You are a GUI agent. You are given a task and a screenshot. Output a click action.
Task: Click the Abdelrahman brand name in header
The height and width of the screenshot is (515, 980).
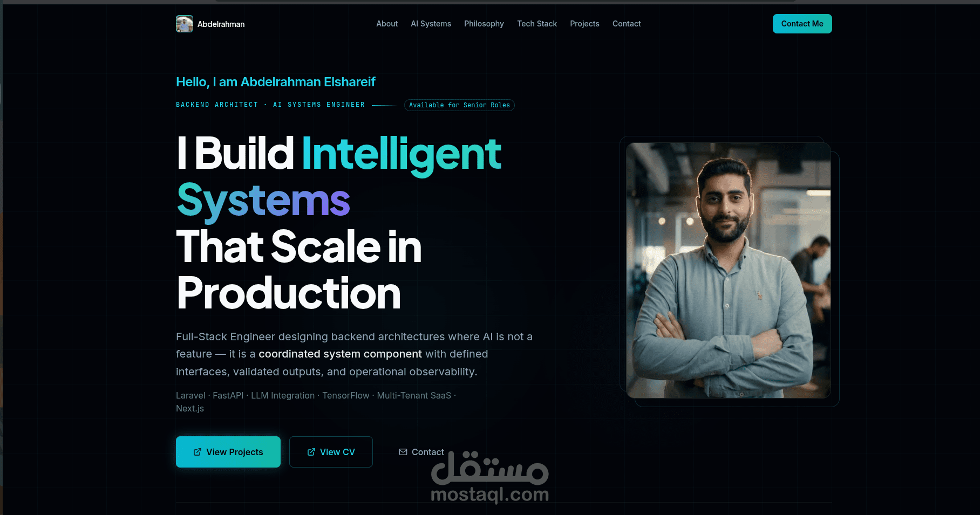click(221, 24)
